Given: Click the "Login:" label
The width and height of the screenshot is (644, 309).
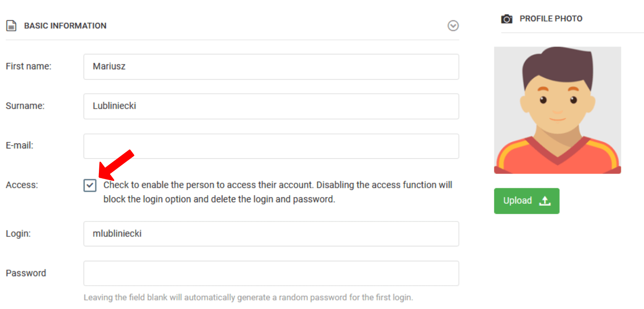Looking at the screenshot, I should (x=18, y=234).
